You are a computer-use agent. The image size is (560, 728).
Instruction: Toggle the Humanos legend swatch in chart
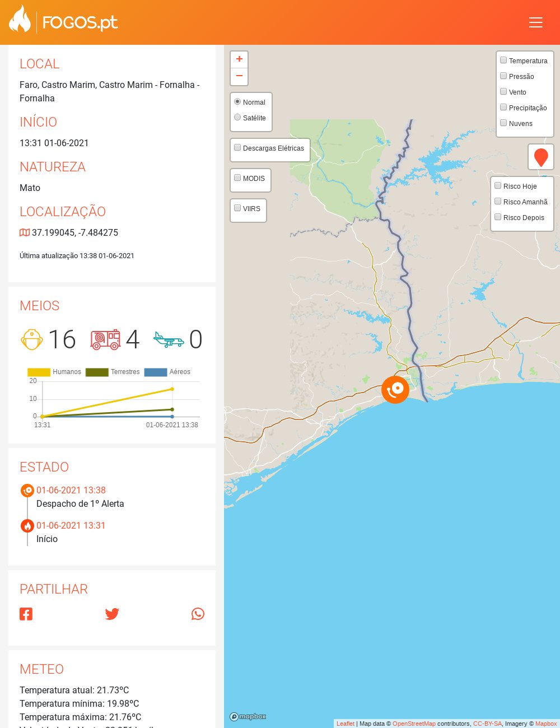pyautogui.click(x=39, y=372)
